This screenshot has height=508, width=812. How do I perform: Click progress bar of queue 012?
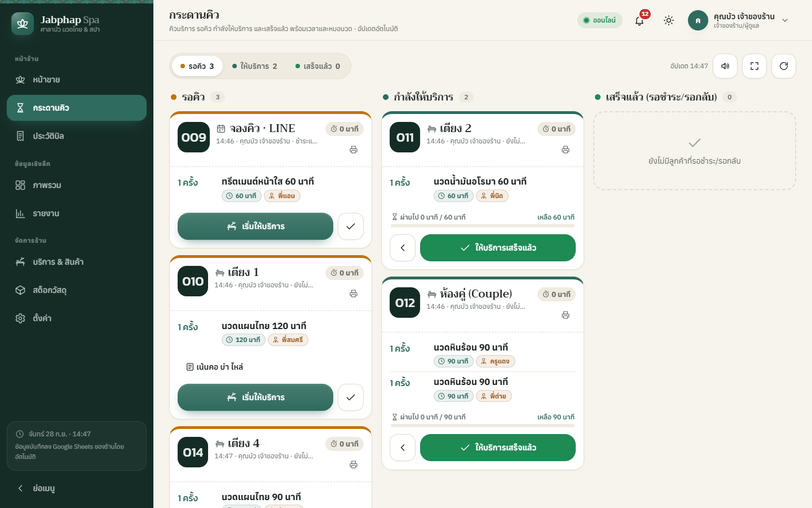tap(483, 426)
